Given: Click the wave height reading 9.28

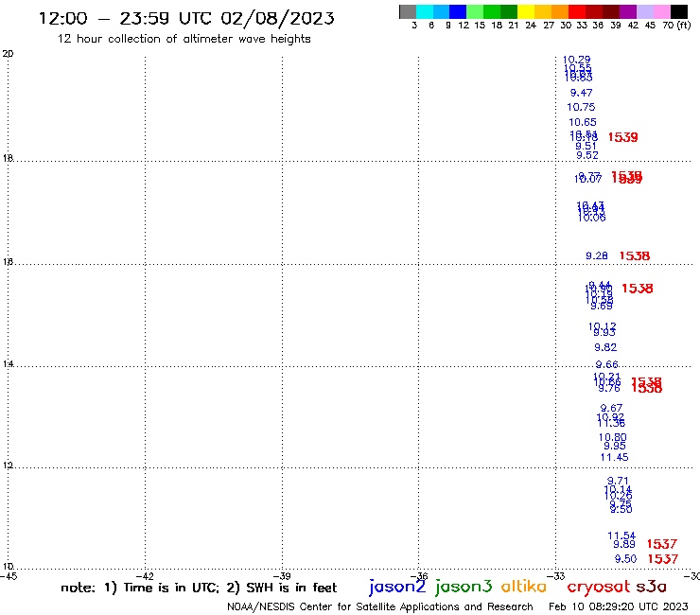Looking at the screenshot, I should click(x=597, y=255).
